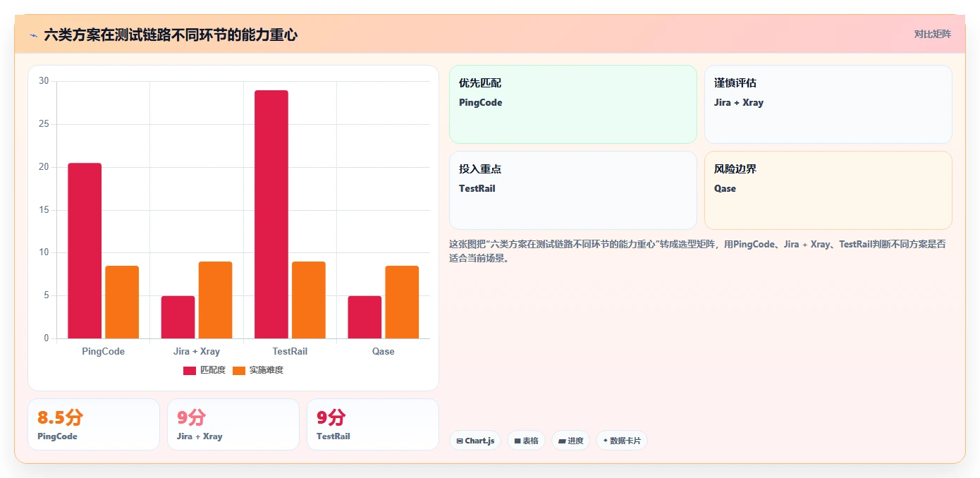The width and height of the screenshot is (980, 478).
Task: Click the Chart.js tag
Action: pyautogui.click(x=475, y=441)
